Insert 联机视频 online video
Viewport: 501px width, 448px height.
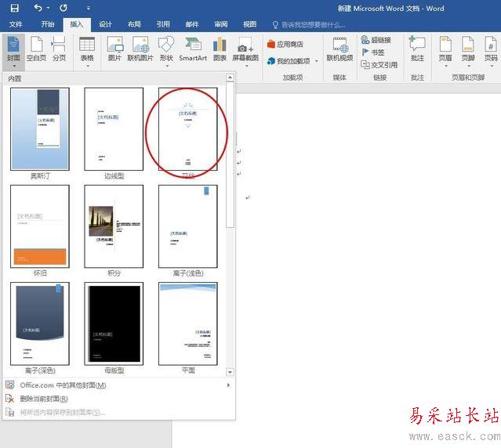[x=339, y=49]
